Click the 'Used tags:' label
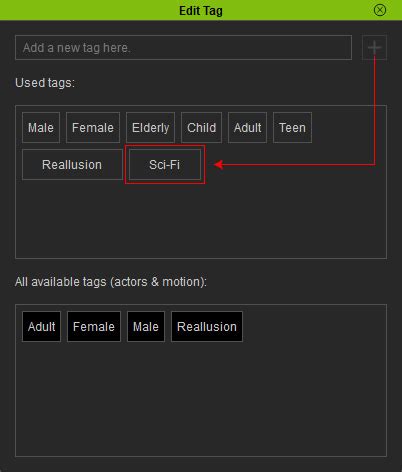Image resolution: width=402 pixels, height=472 pixels. coord(45,83)
